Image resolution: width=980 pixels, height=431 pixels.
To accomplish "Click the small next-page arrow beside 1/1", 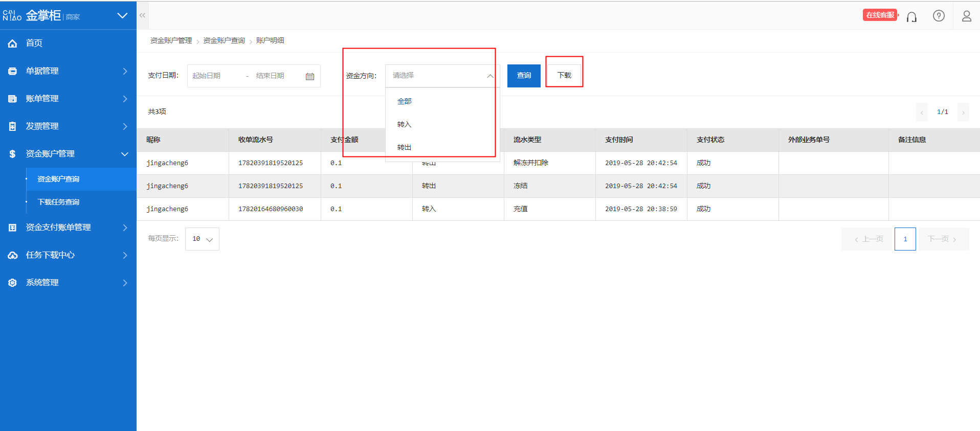I will pos(963,112).
